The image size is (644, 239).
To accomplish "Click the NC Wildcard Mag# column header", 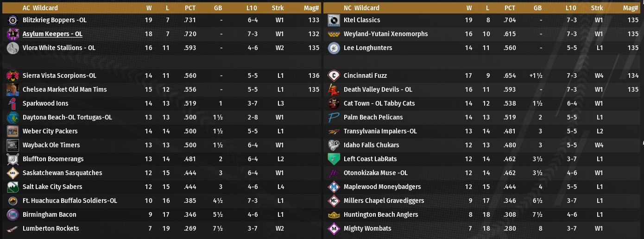I will coord(630,8).
